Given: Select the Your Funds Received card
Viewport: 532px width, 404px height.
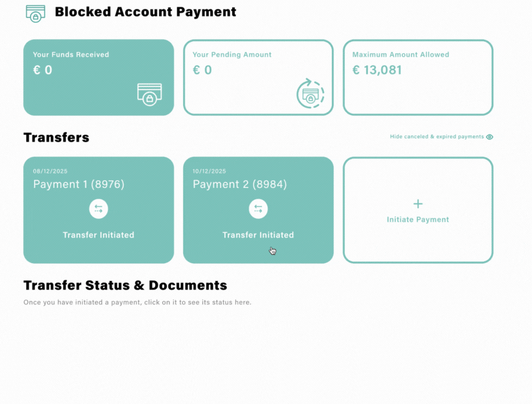Looking at the screenshot, I should 98,77.
